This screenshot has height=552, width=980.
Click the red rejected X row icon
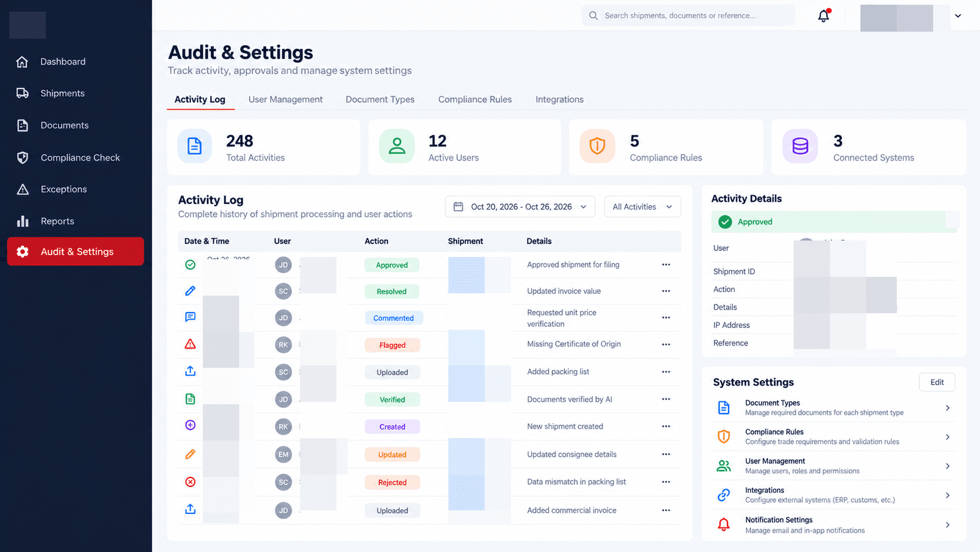[x=190, y=482]
